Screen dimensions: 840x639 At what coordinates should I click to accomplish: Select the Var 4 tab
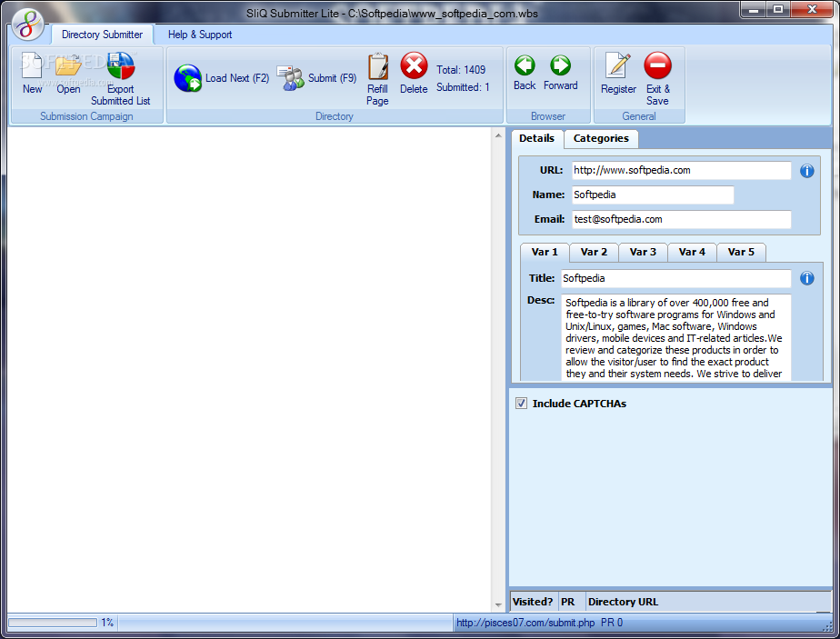point(692,252)
